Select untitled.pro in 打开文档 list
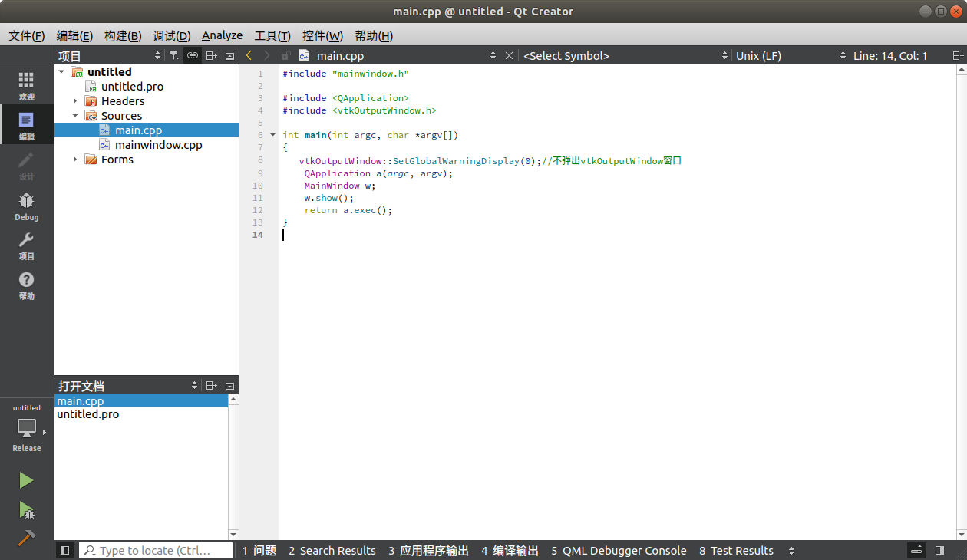967x560 pixels. (87, 413)
